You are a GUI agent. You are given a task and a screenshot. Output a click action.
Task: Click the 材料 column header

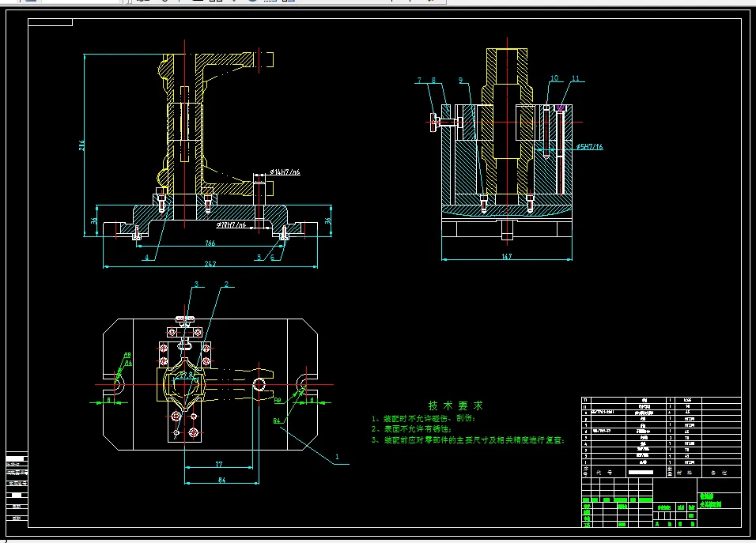[684, 473]
